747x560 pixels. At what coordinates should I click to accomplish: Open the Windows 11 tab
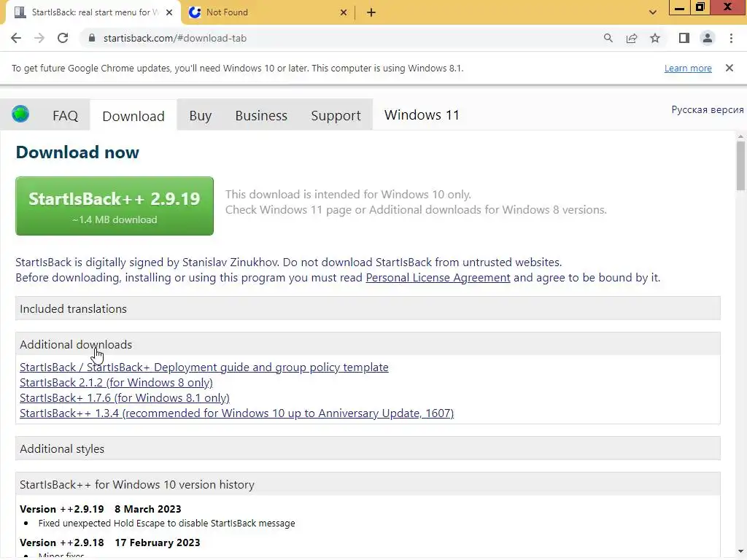click(422, 114)
